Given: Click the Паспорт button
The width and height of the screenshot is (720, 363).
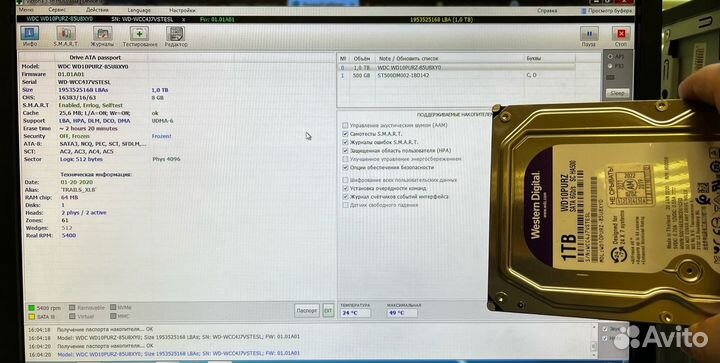Looking at the screenshot, I should click(307, 310).
